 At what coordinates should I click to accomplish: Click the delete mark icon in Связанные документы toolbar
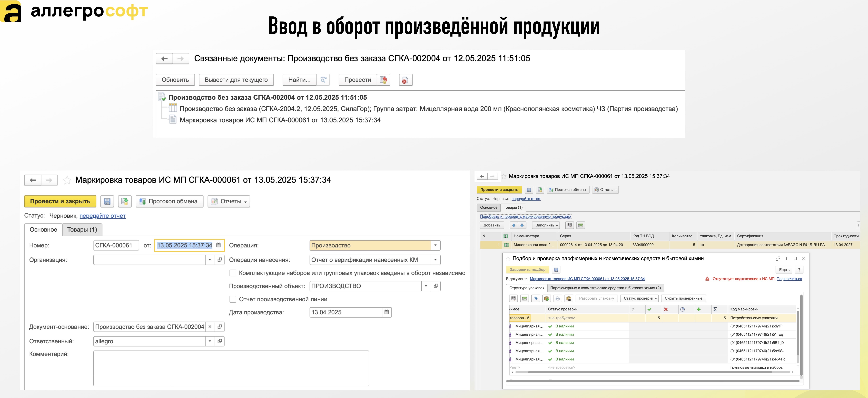[x=405, y=80]
